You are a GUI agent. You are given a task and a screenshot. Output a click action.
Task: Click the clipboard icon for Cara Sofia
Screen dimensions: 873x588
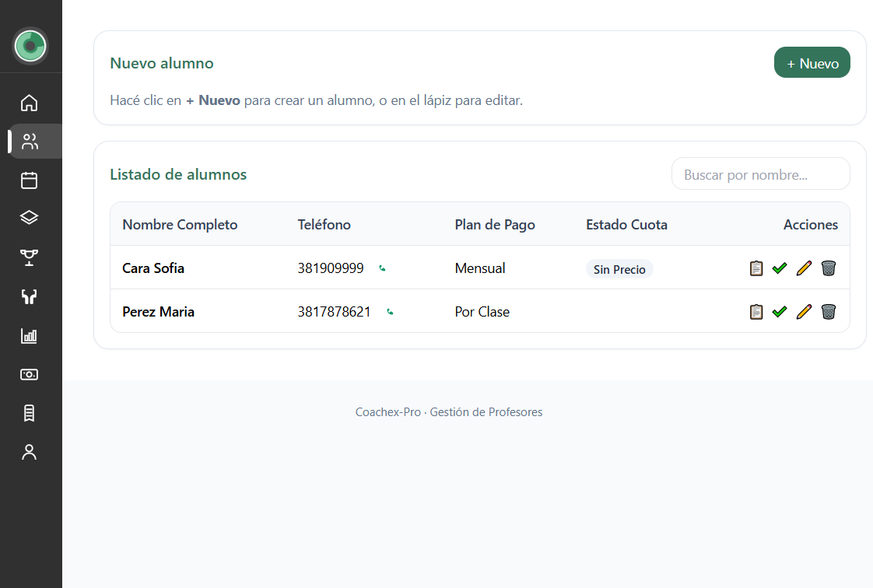756,268
